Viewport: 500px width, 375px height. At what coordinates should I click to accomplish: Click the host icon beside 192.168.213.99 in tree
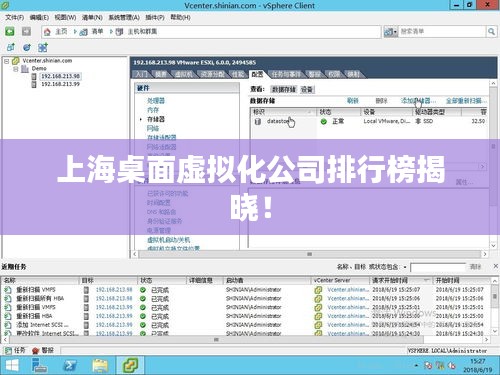[x=34, y=84]
